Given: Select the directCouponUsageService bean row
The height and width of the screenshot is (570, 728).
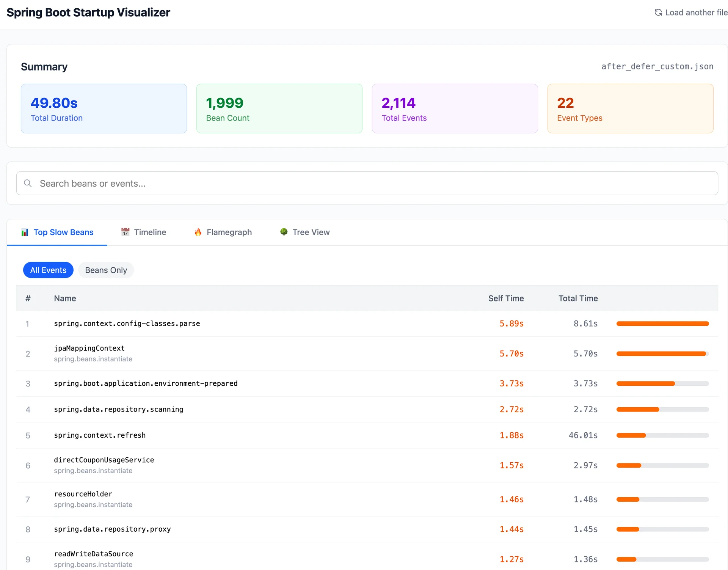Looking at the screenshot, I should pyautogui.click(x=104, y=465).
